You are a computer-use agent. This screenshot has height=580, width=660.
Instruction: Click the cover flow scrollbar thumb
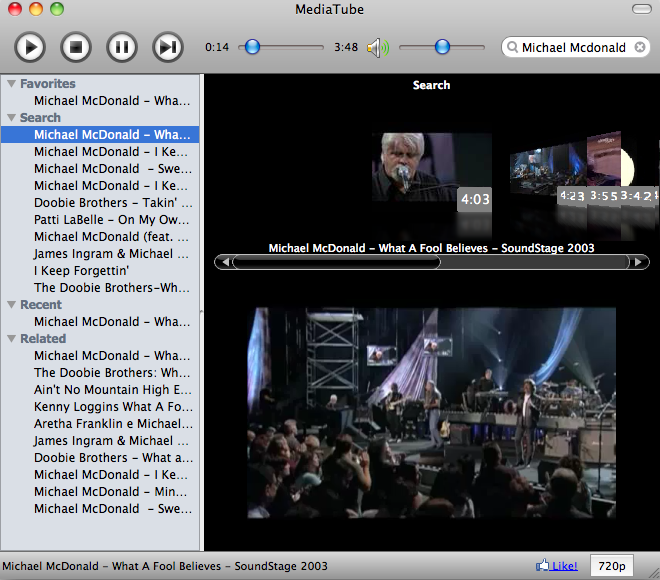coord(336,262)
